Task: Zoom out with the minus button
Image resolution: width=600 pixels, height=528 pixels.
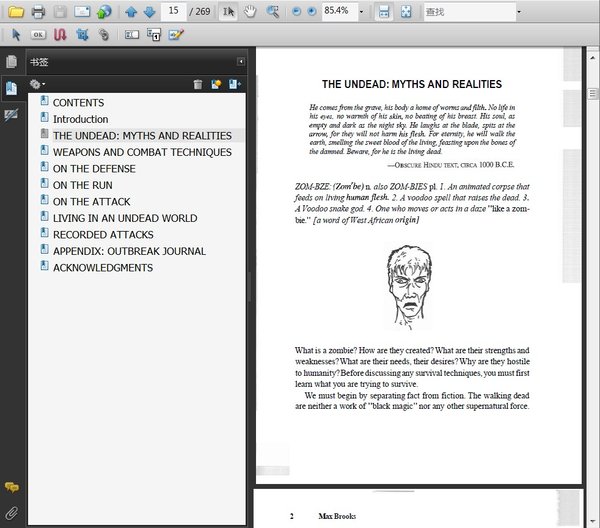Action: click(x=296, y=12)
